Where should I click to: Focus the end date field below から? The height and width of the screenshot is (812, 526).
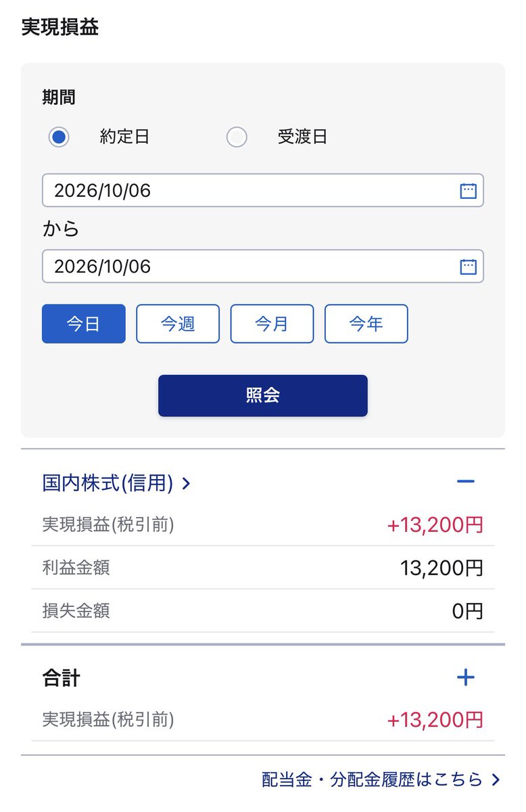coord(263,267)
